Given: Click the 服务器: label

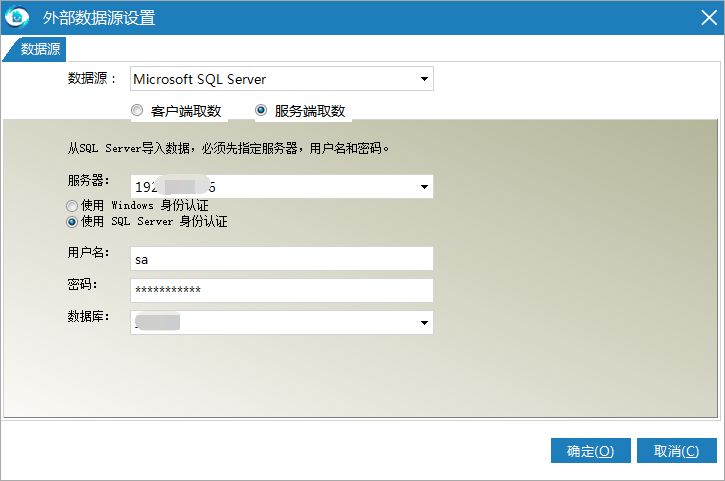Looking at the screenshot, I should pos(88,180).
